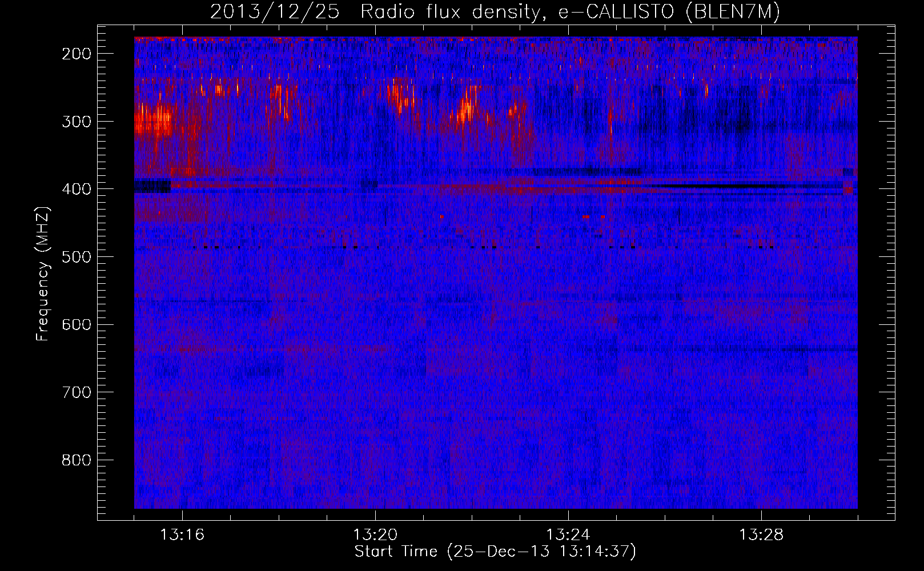Select the 200 frequency tick label
Viewport: 924px width, 571px height.
click(77, 54)
